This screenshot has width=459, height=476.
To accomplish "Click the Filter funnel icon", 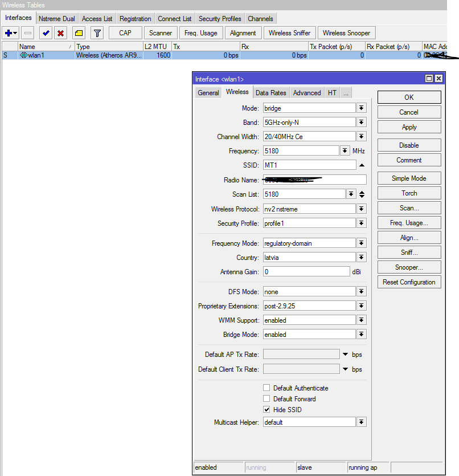I will click(97, 33).
